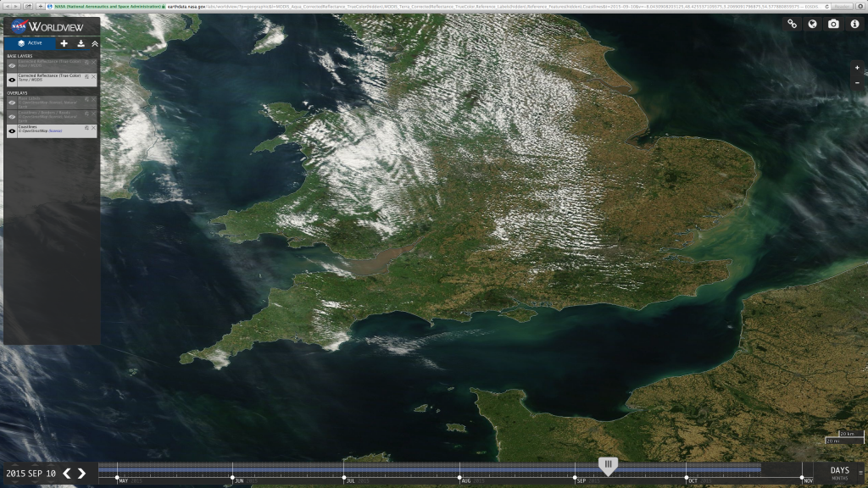The height and width of the screenshot is (488, 868).
Task: Show the Place Labels overlay
Action: (12, 103)
